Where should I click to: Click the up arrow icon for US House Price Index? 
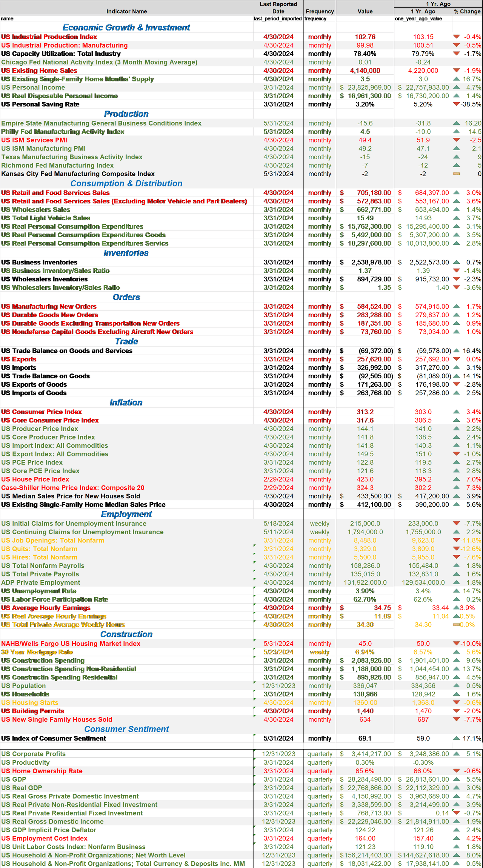pyautogui.click(x=457, y=479)
